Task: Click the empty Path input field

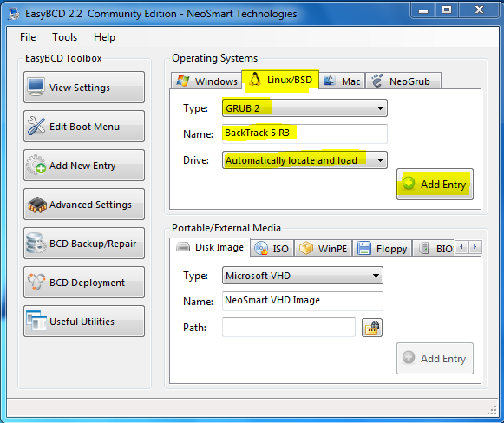Action: [289, 328]
